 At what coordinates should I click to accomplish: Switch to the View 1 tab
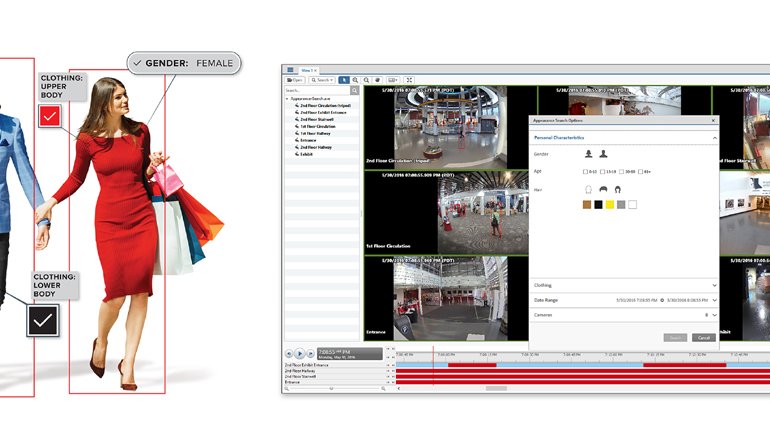coord(306,69)
